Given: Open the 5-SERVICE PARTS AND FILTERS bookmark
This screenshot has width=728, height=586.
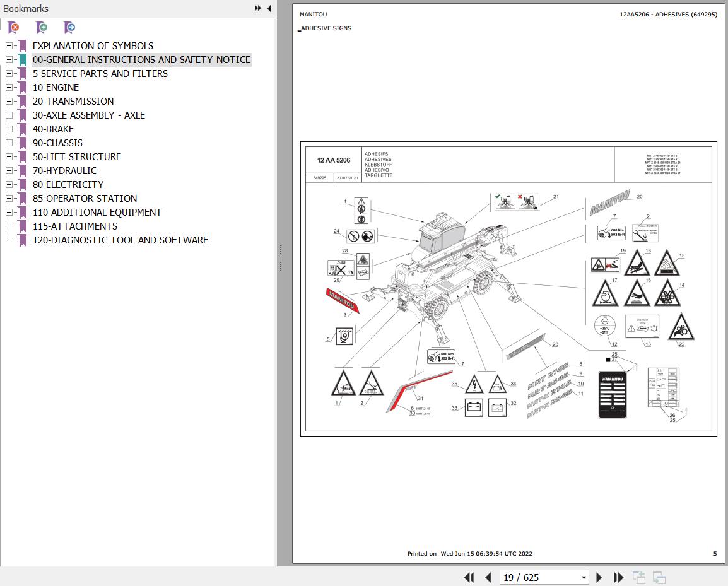Looking at the screenshot, I should (100, 74).
